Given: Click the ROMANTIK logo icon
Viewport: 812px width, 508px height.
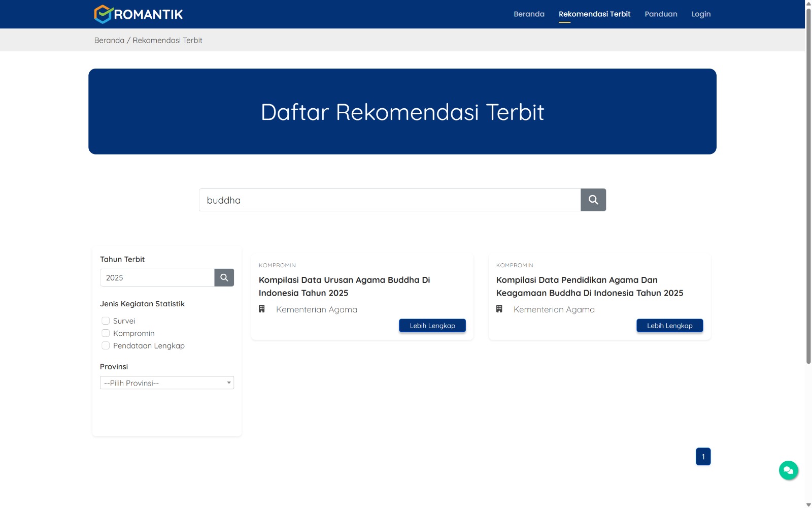Looking at the screenshot, I should 103,14.
